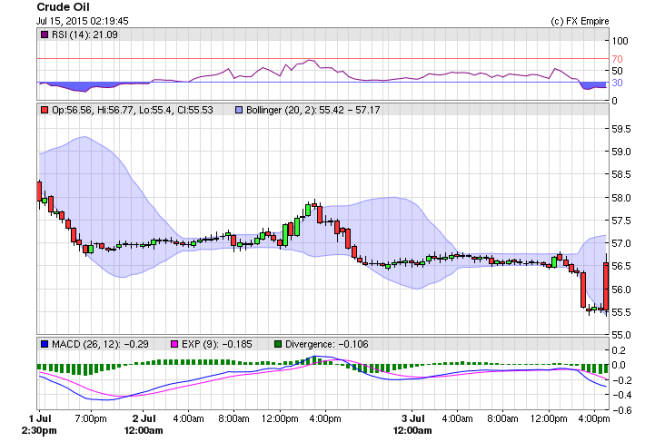Click the lavender Bollinger legend swatch
The height and width of the screenshot is (442, 645).
point(239,110)
